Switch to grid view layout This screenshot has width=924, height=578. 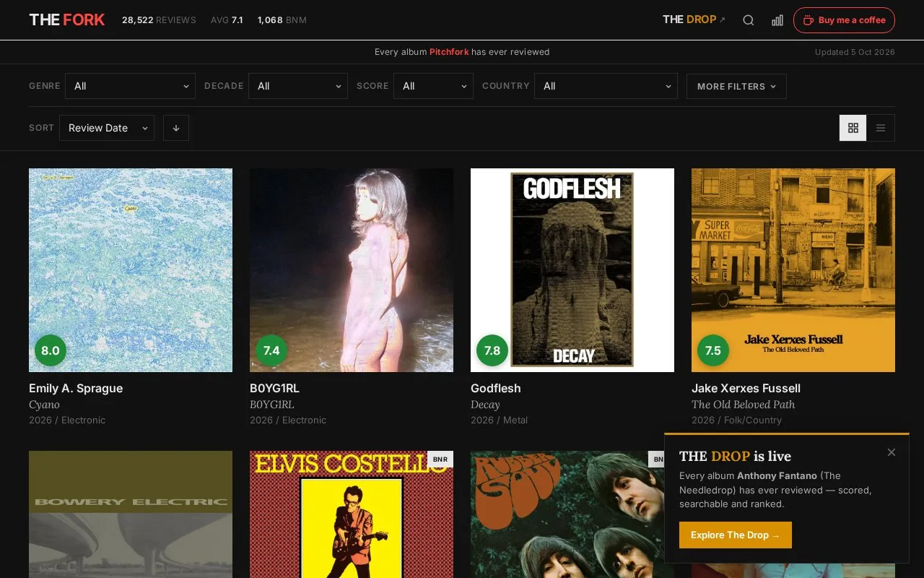[x=853, y=128]
